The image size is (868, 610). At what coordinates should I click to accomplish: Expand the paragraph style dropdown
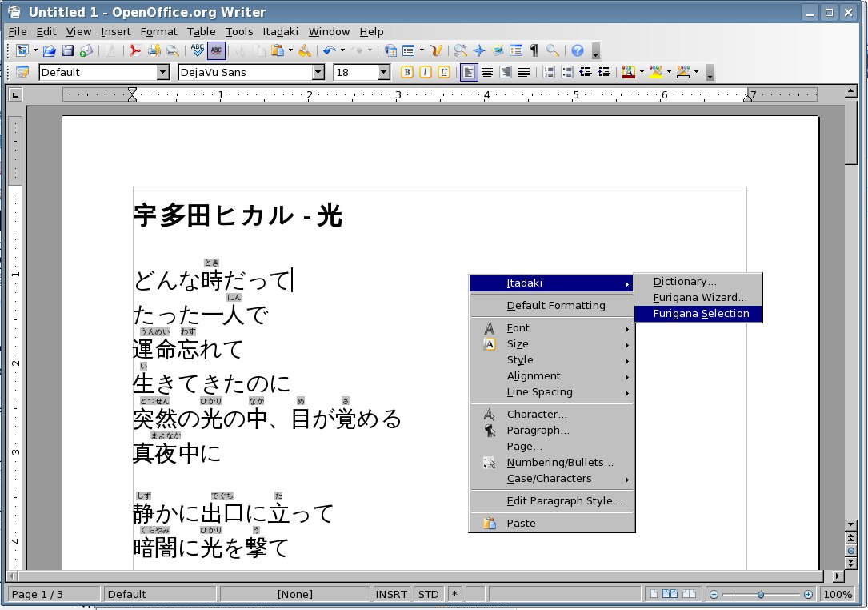point(163,72)
